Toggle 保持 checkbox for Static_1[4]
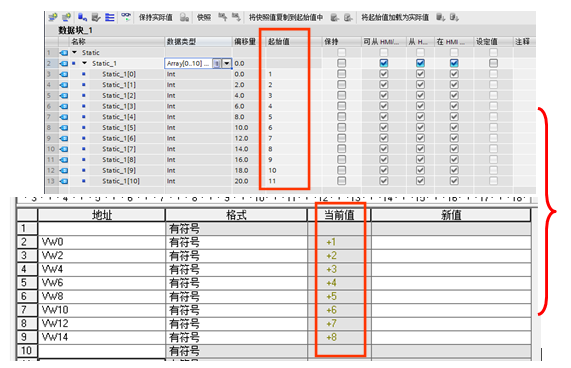 click(x=341, y=117)
